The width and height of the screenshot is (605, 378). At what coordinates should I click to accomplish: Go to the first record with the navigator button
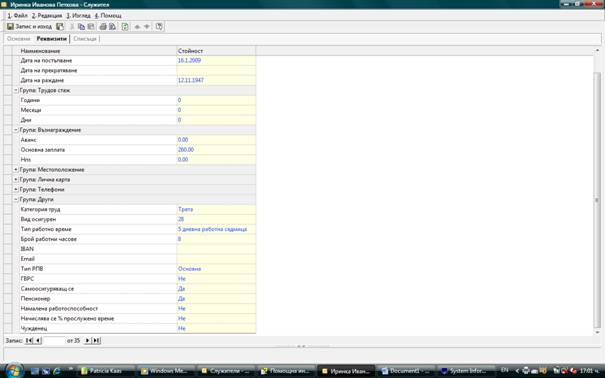tap(29, 341)
